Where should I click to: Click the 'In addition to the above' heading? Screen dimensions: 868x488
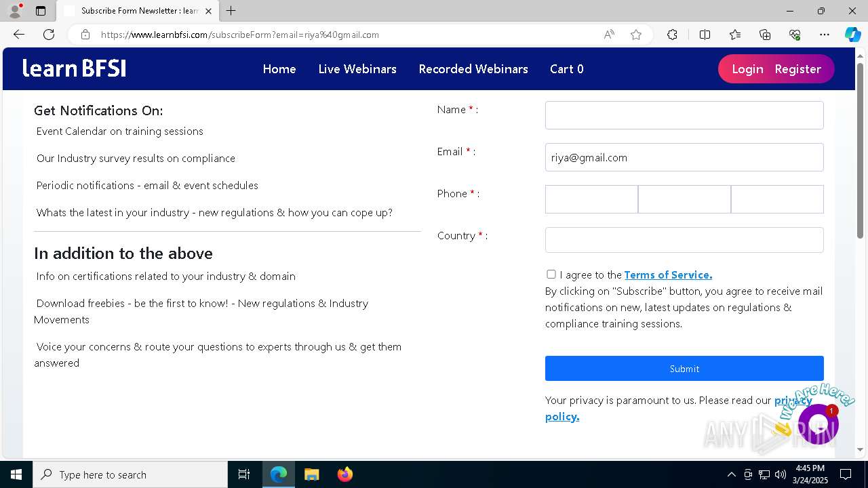[123, 253]
